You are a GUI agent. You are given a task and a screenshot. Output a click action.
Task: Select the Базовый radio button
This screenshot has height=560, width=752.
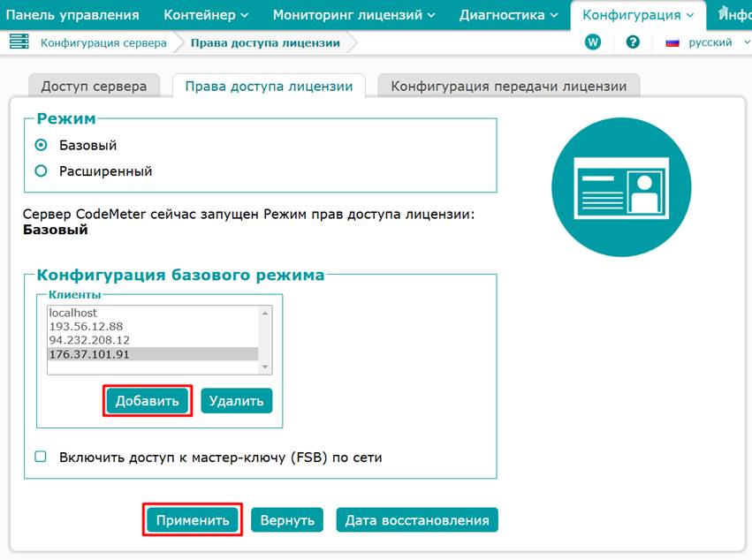pyautogui.click(x=41, y=145)
